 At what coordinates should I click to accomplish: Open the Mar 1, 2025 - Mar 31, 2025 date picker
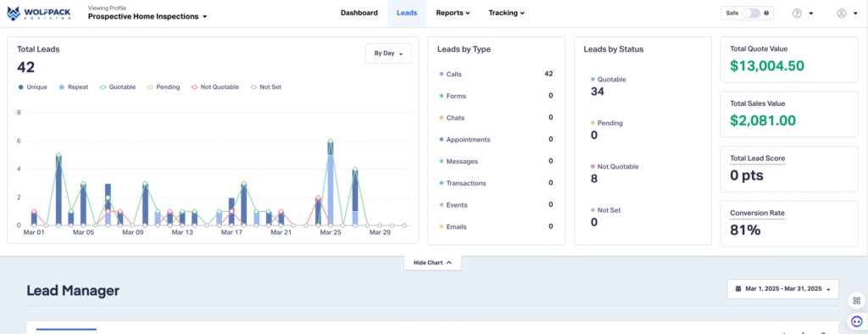point(782,289)
